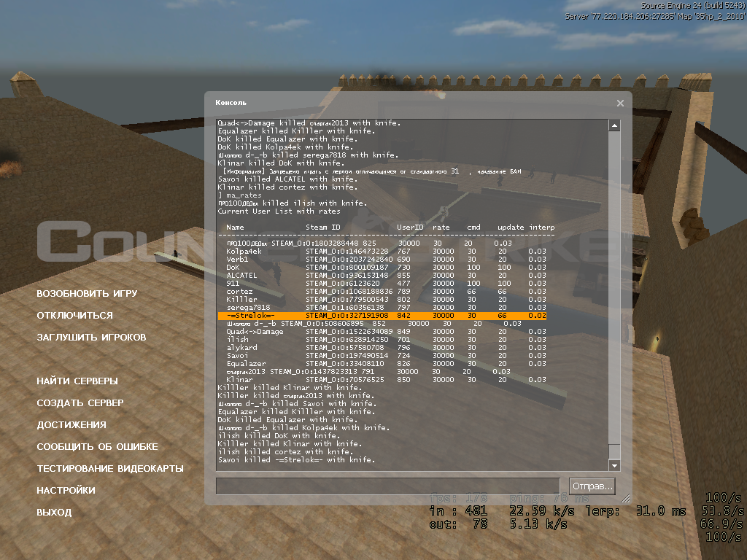Image resolution: width=747 pixels, height=560 pixels.
Task: Click the console scrollbar thumb
Action: point(614,451)
